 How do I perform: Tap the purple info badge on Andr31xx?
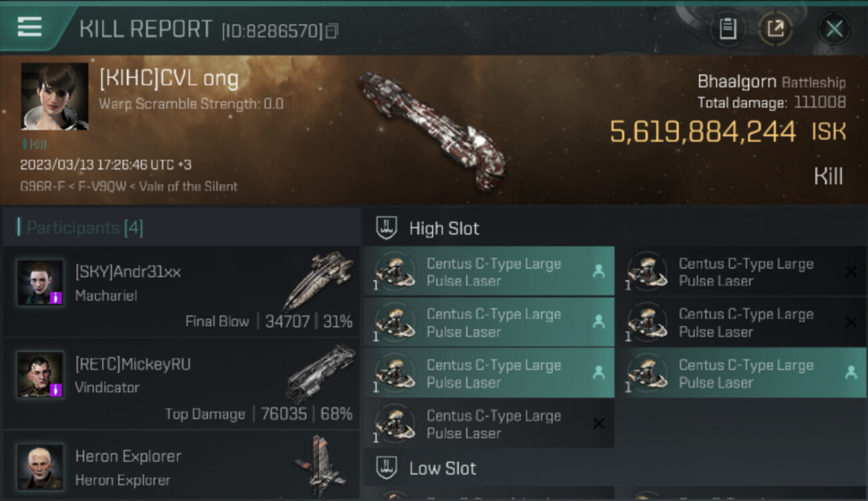56,298
